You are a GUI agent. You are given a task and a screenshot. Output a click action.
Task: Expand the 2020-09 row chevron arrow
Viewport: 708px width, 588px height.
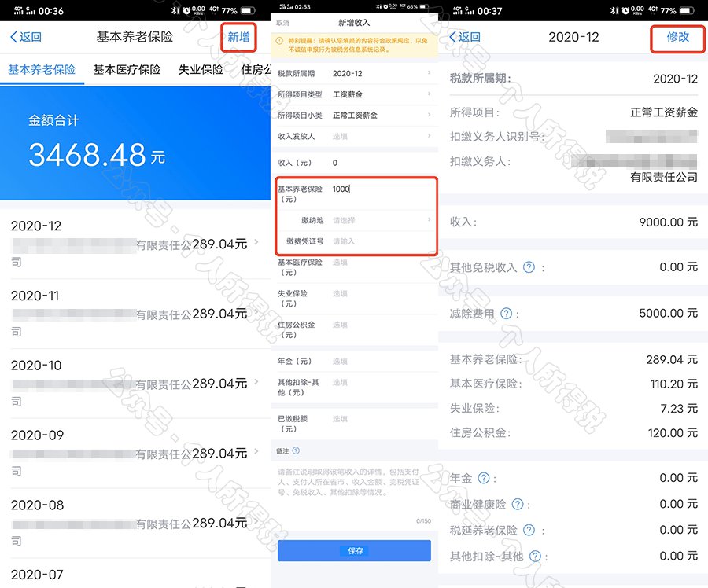256,451
